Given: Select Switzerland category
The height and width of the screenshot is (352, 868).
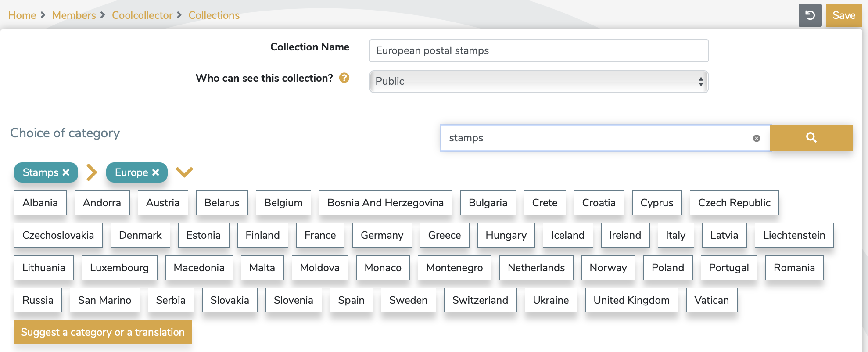Looking at the screenshot, I should click(480, 300).
